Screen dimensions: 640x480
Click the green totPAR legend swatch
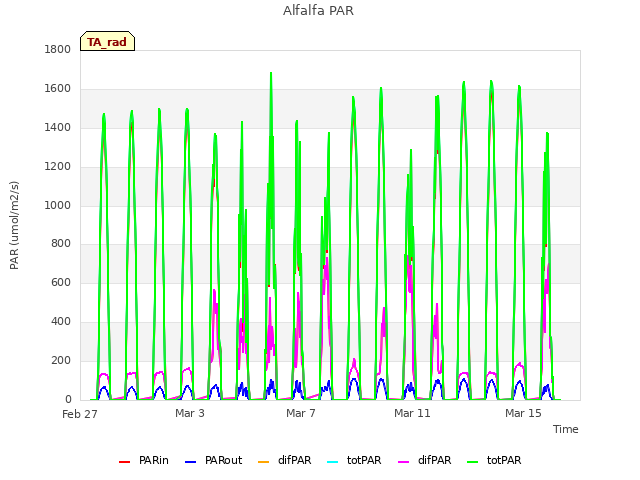click(473, 462)
